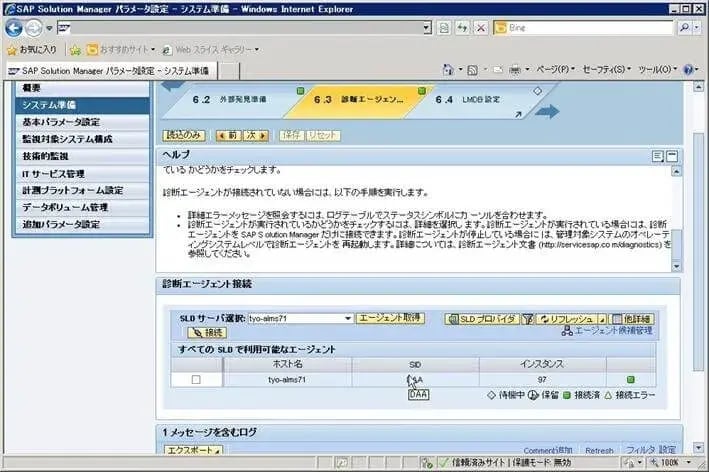The image size is (709, 472).
Task: Select the SAP Solution Manager browser tab
Action: 111,71
